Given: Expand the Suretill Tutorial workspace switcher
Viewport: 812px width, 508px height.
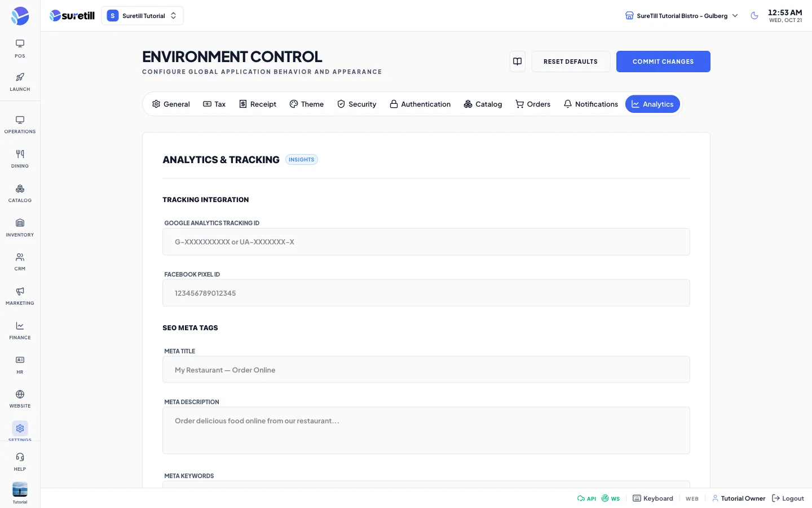Looking at the screenshot, I should (142, 16).
